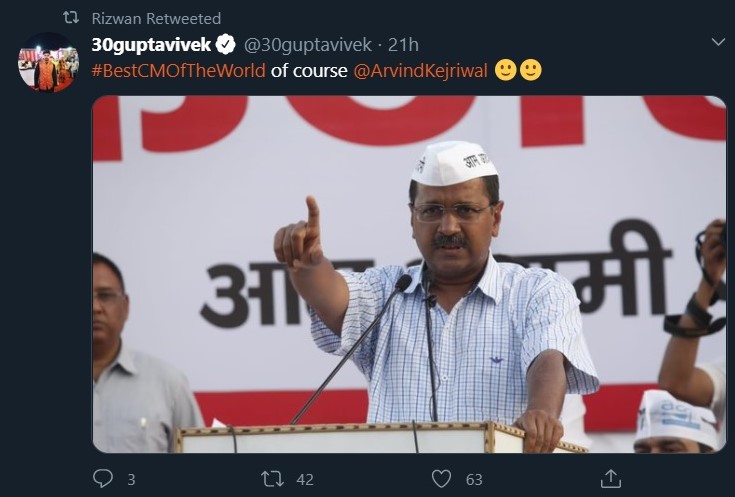The height and width of the screenshot is (497, 735).
Task: Click the Rizwan Retweeted label
Action: click(156, 18)
